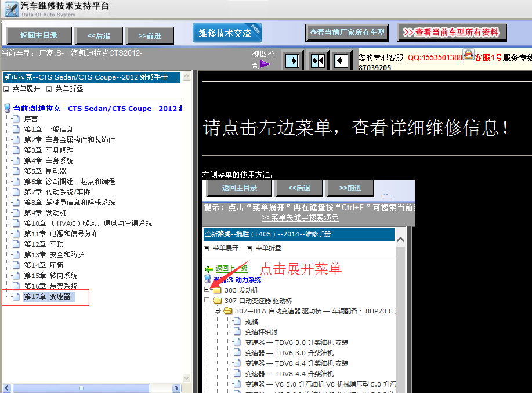
Task: Click the page icon beside 第14章 座椅
Action: (x=16, y=265)
